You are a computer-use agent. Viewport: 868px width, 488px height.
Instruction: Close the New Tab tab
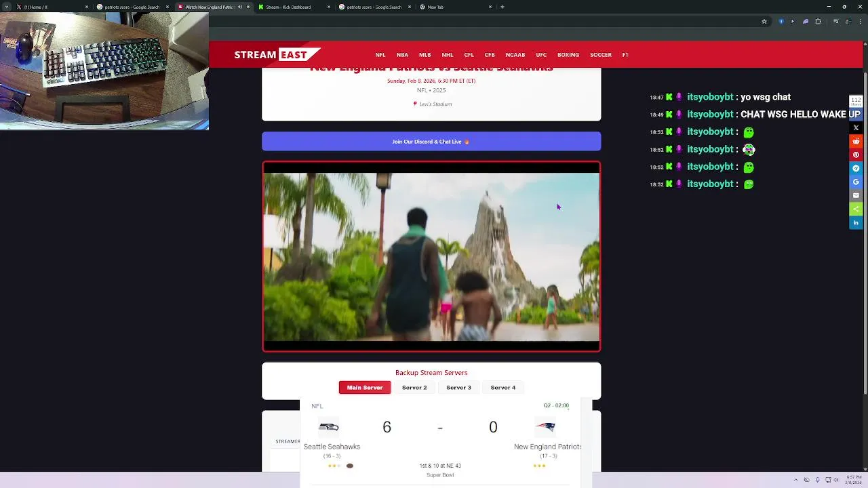click(490, 7)
